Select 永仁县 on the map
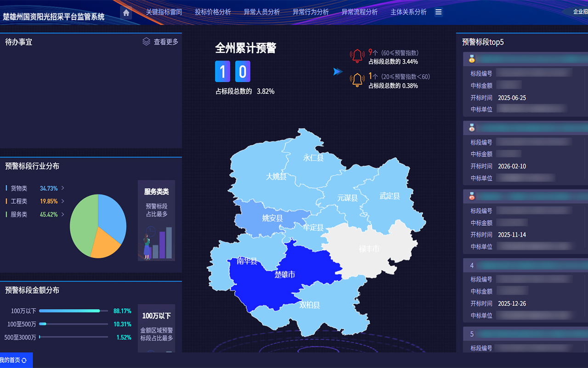 point(313,158)
